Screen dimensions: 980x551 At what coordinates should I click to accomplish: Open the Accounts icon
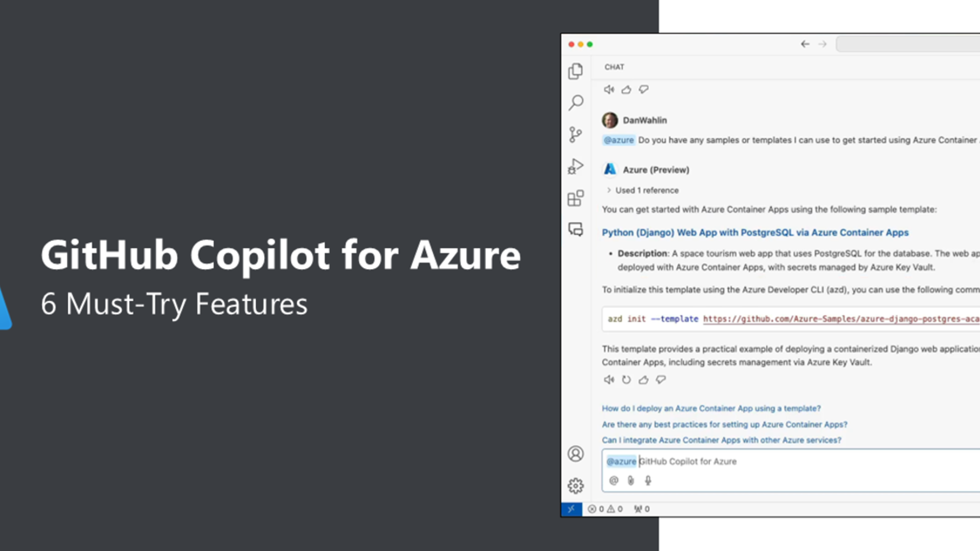(575, 454)
